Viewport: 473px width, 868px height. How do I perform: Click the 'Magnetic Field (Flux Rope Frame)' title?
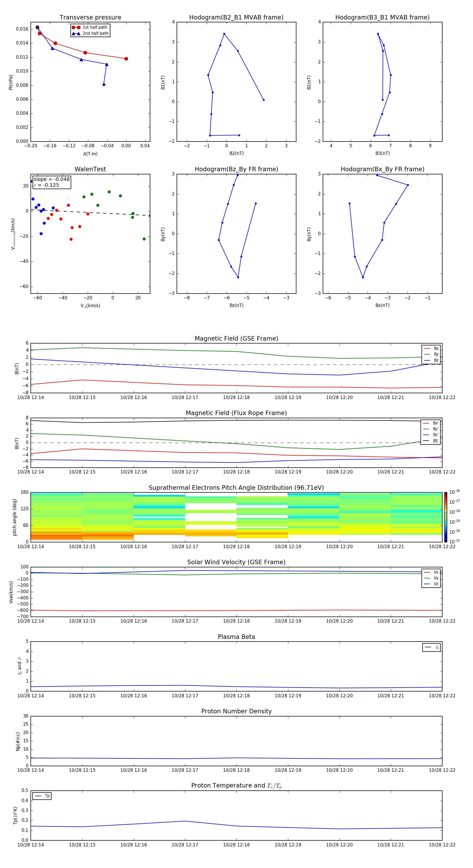click(236, 413)
